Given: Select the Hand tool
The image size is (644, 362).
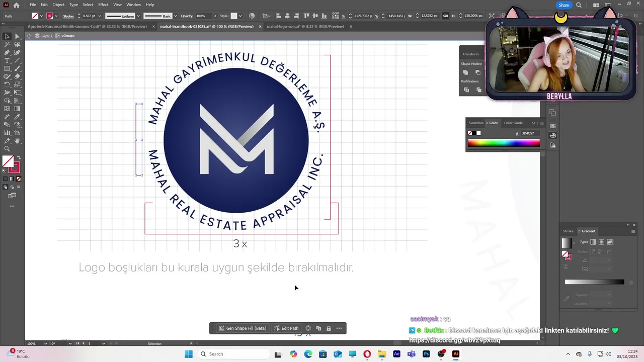Looking at the screenshot, I should [17, 141].
